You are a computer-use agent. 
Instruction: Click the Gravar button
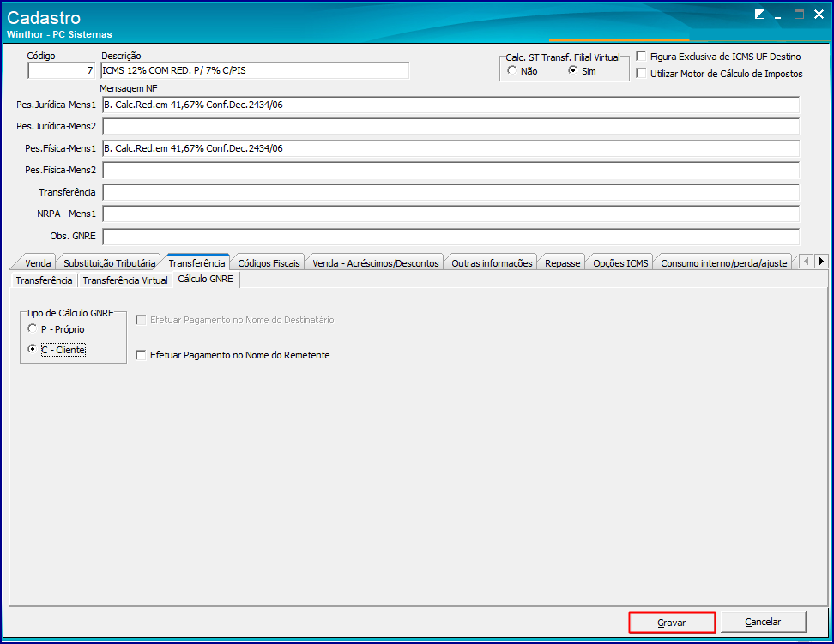[672, 623]
